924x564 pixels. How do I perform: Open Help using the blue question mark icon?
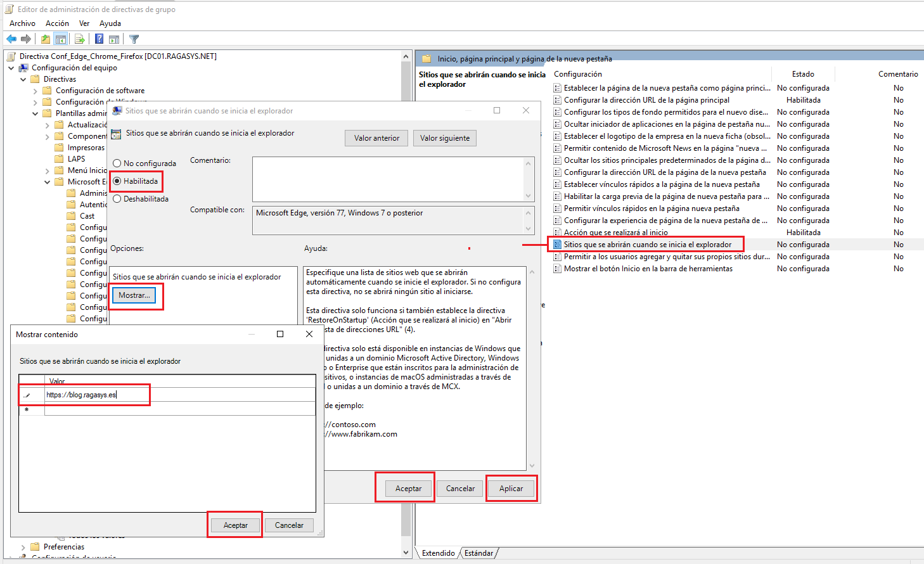[x=98, y=38]
